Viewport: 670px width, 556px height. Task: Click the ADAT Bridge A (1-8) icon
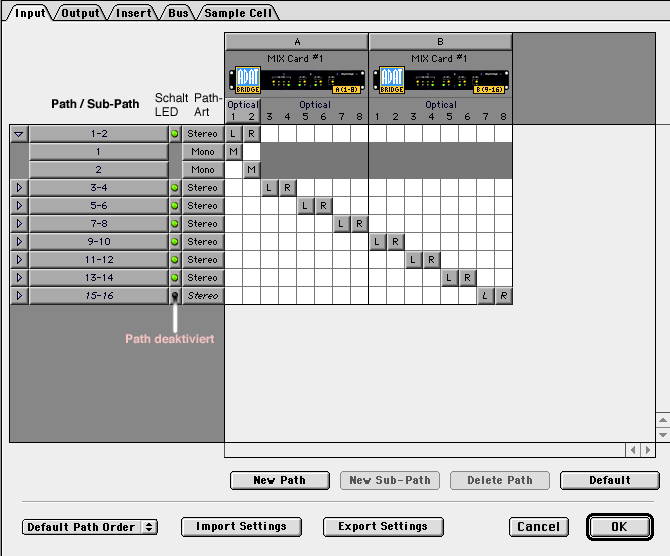coord(296,79)
